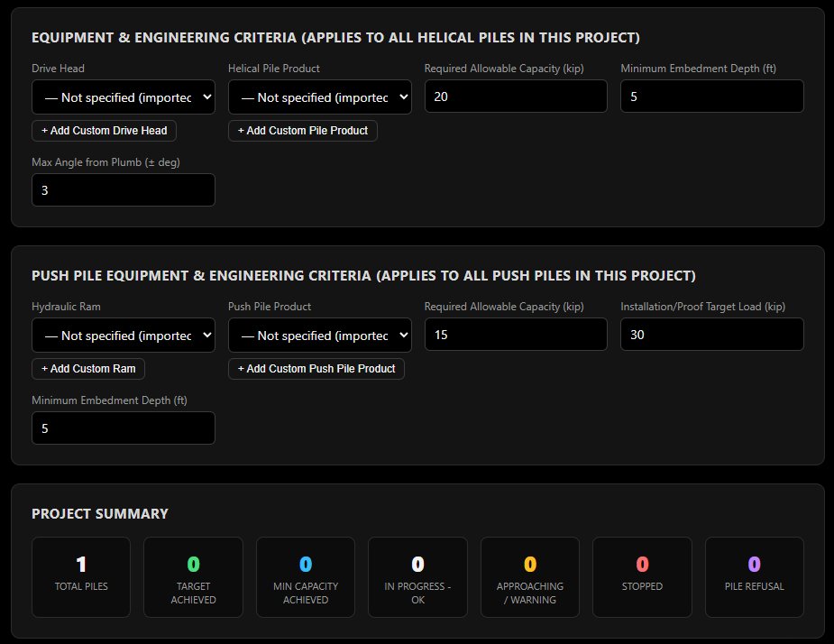
Task: Select the Approaching / Warning summary card
Action: [x=530, y=577]
